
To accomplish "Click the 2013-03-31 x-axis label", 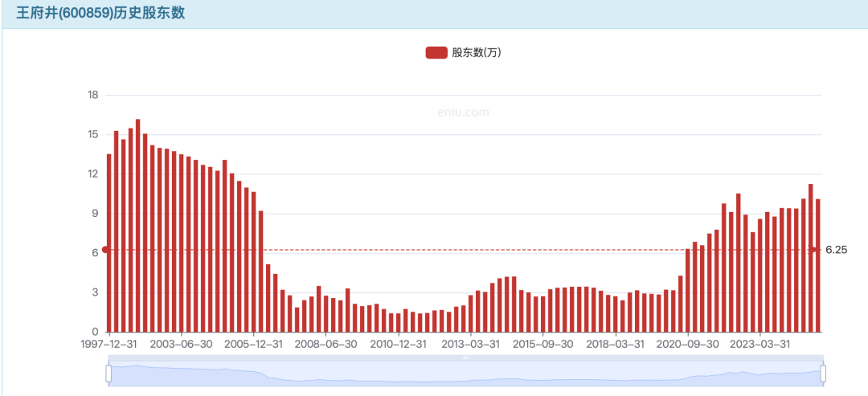I will coord(470,344).
